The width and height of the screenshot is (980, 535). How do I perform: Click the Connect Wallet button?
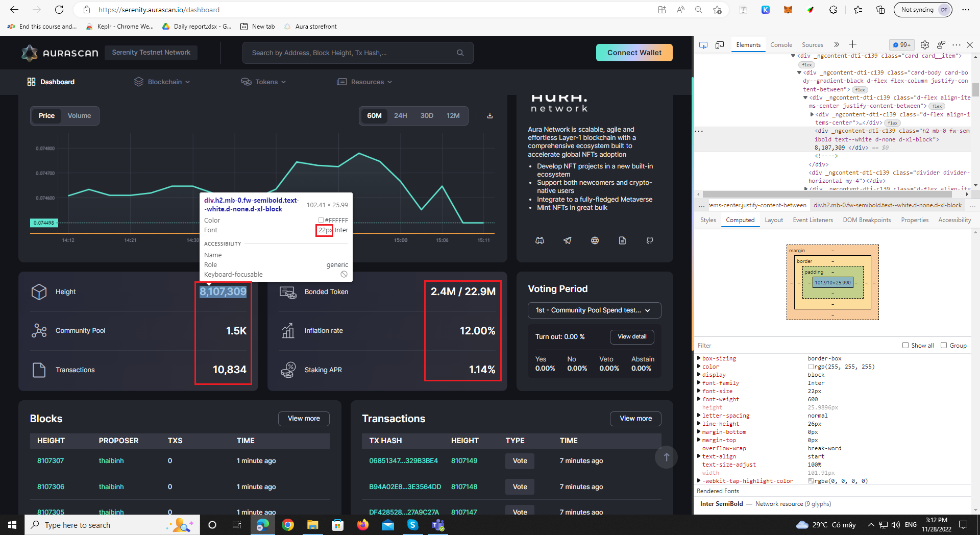click(634, 52)
